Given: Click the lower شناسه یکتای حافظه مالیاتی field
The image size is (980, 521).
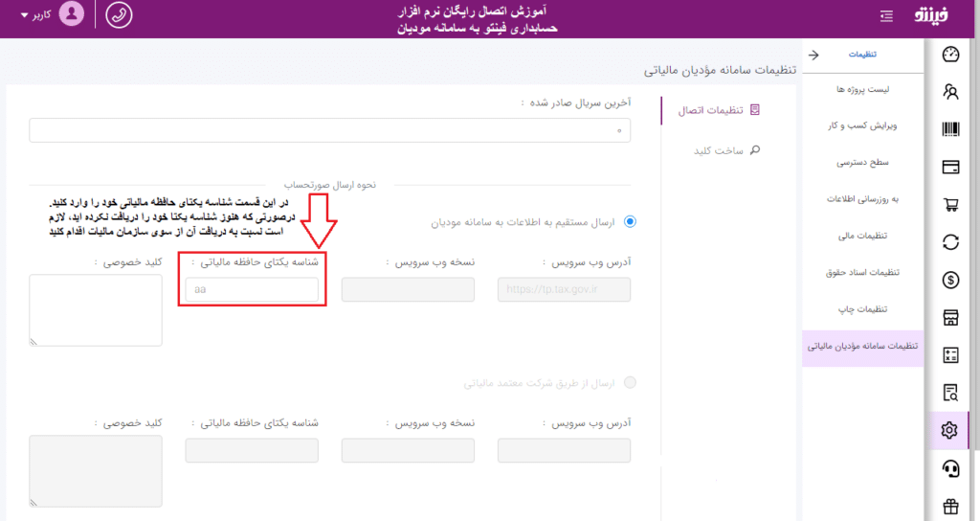Looking at the screenshot, I should [x=252, y=450].
